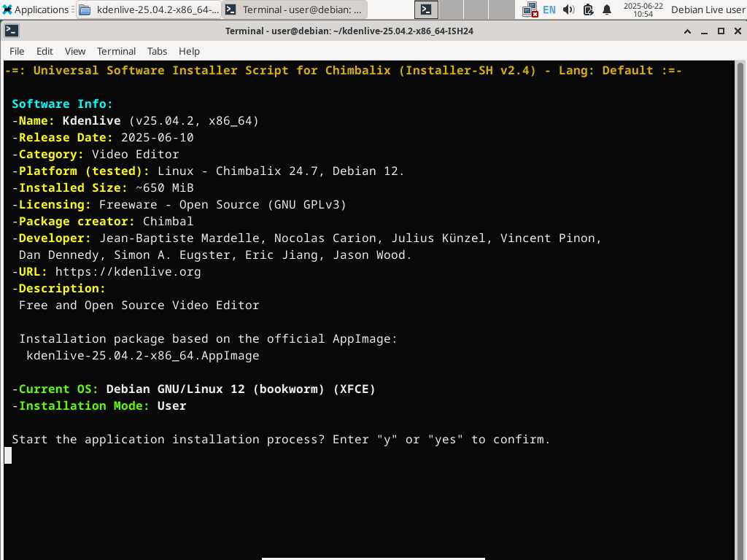Open the disconnected network icon in the tray

tap(530, 9)
